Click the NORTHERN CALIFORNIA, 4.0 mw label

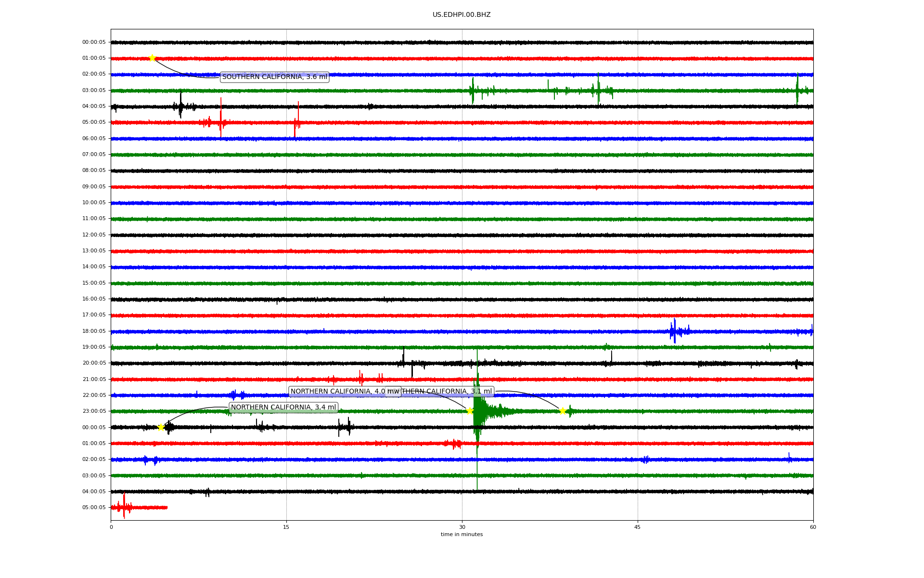(337, 392)
